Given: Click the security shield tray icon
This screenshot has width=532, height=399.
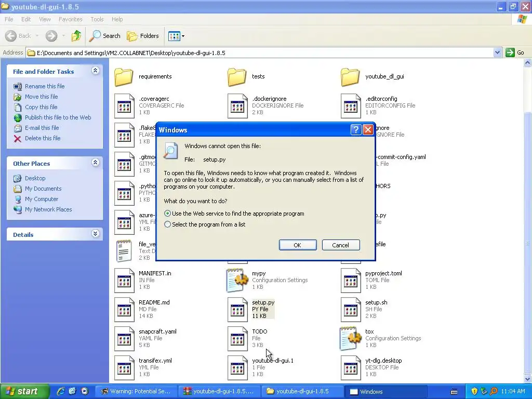Looking at the screenshot, I should [x=474, y=392].
